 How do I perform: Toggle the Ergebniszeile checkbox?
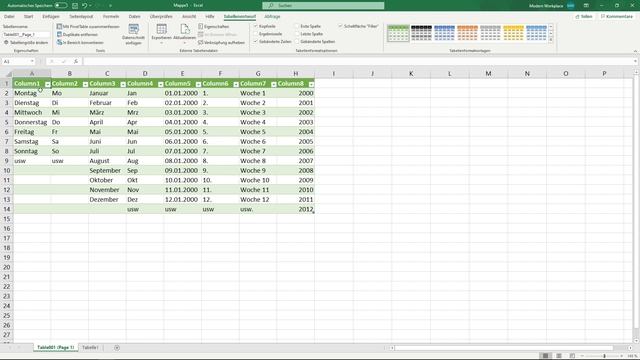[x=256, y=34]
